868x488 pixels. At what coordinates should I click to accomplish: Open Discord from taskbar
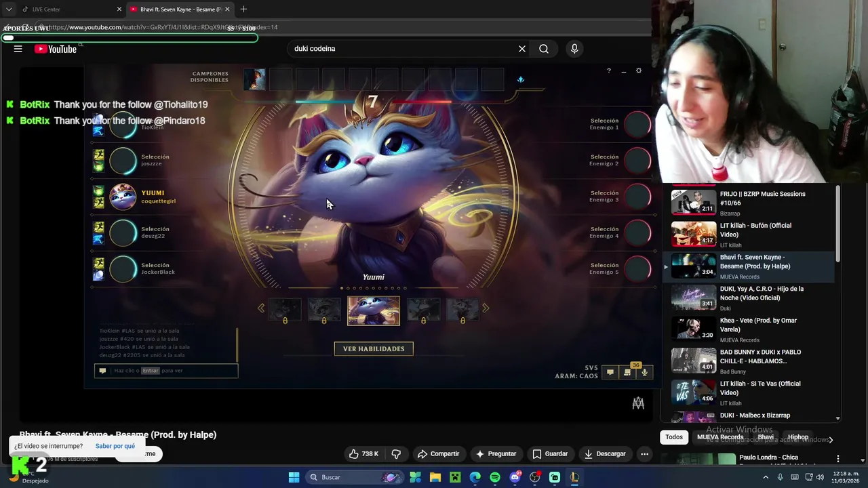[515, 477]
